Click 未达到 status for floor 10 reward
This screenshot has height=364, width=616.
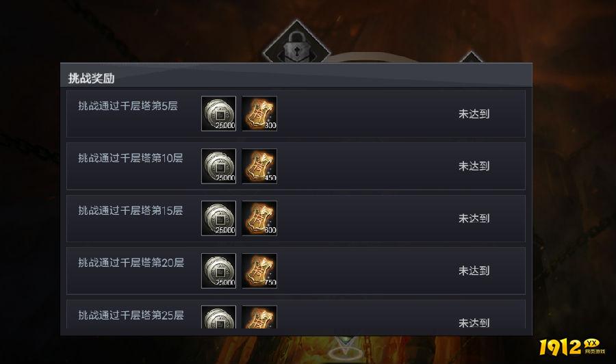click(x=474, y=166)
